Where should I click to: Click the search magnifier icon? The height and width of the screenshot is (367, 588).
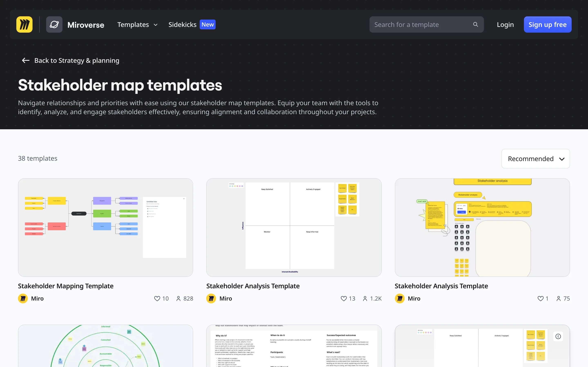[x=476, y=24]
